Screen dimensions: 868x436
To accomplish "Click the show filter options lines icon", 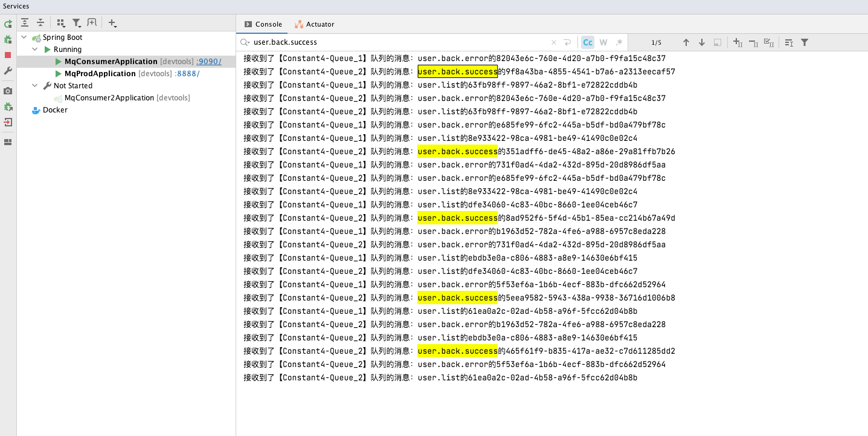I will (x=789, y=42).
